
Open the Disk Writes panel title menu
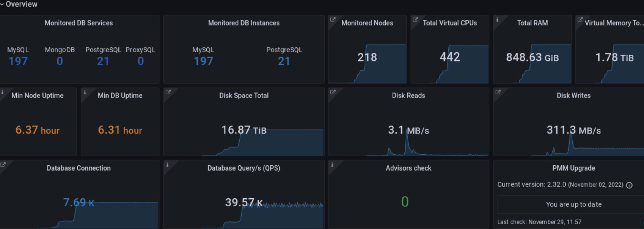573,96
